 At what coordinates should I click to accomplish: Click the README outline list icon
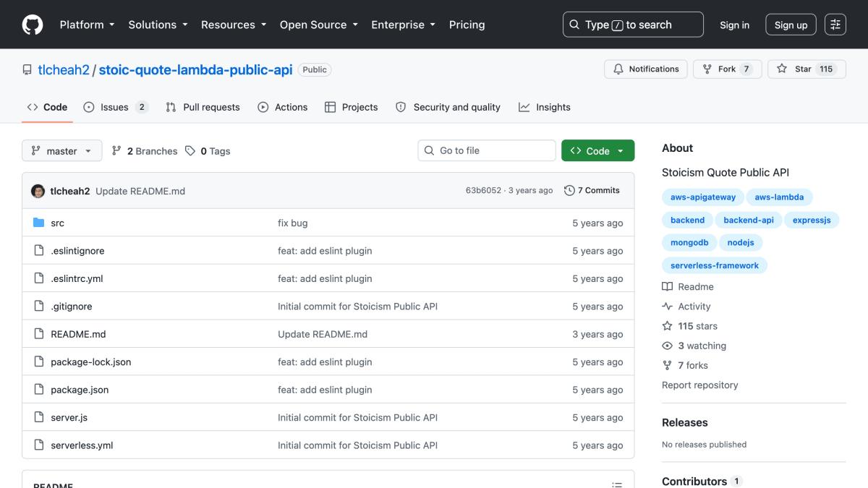(x=617, y=485)
